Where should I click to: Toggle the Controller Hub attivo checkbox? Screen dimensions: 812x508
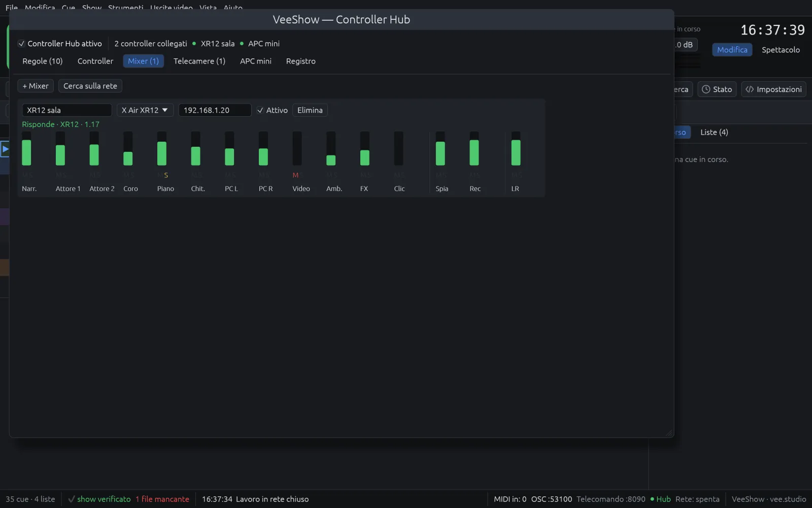coord(21,44)
